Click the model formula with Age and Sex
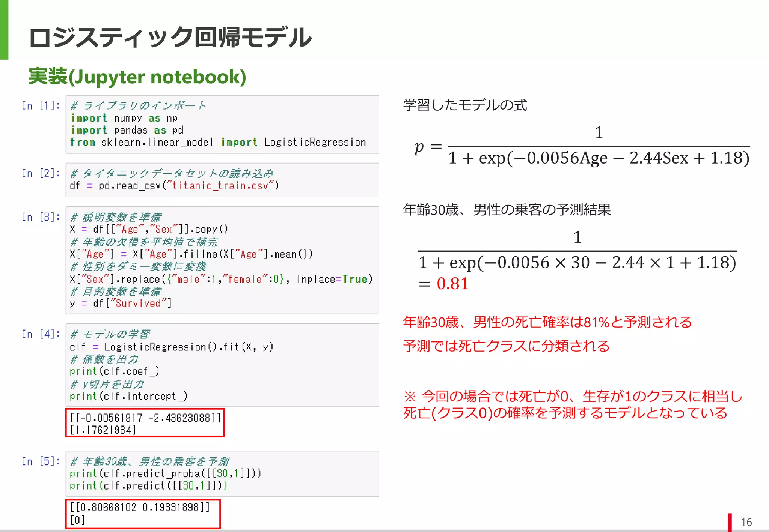The height and width of the screenshot is (532, 769). click(582, 146)
